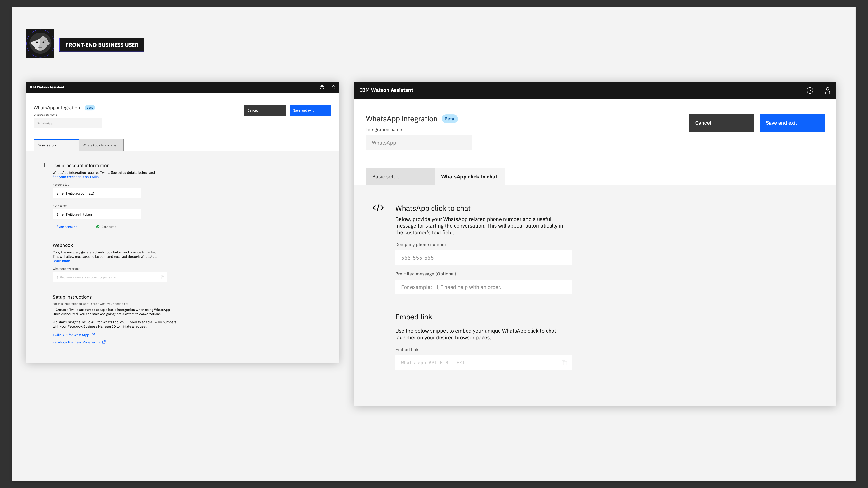This screenshot has width=868, height=488.
Task: Click the Connected status text
Action: click(109, 227)
